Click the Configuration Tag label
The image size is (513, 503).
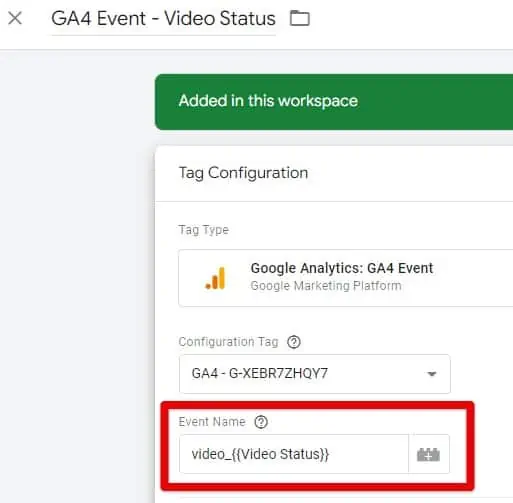(x=228, y=342)
